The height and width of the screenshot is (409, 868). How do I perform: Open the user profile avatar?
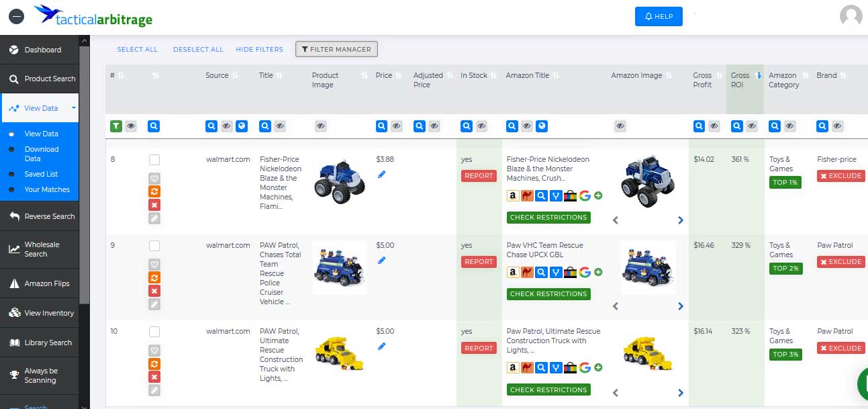point(851,16)
